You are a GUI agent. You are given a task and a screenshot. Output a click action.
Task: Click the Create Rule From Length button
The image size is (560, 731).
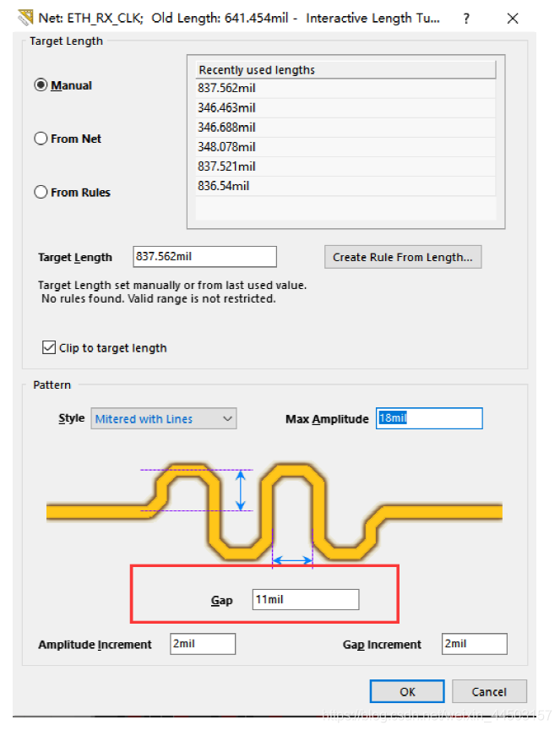tap(402, 257)
